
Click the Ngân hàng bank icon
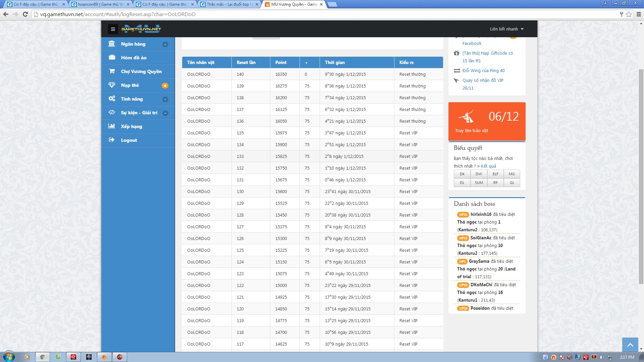[x=112, y=44]
